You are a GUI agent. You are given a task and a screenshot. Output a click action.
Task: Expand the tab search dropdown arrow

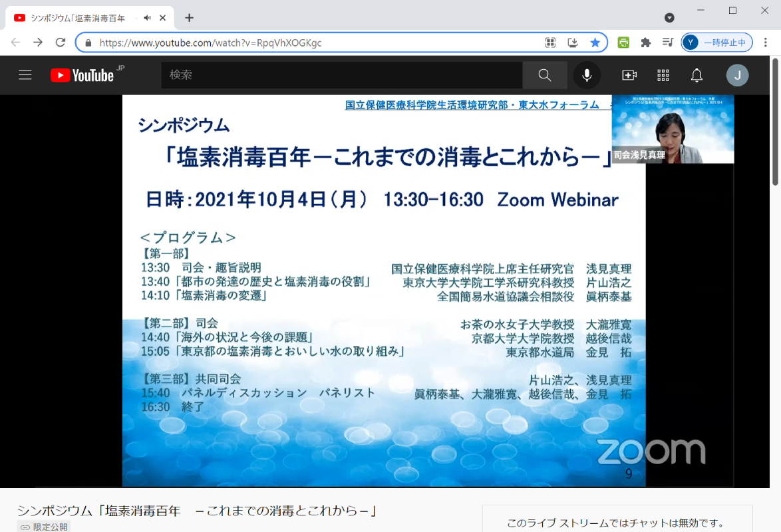tap(669, 18)
